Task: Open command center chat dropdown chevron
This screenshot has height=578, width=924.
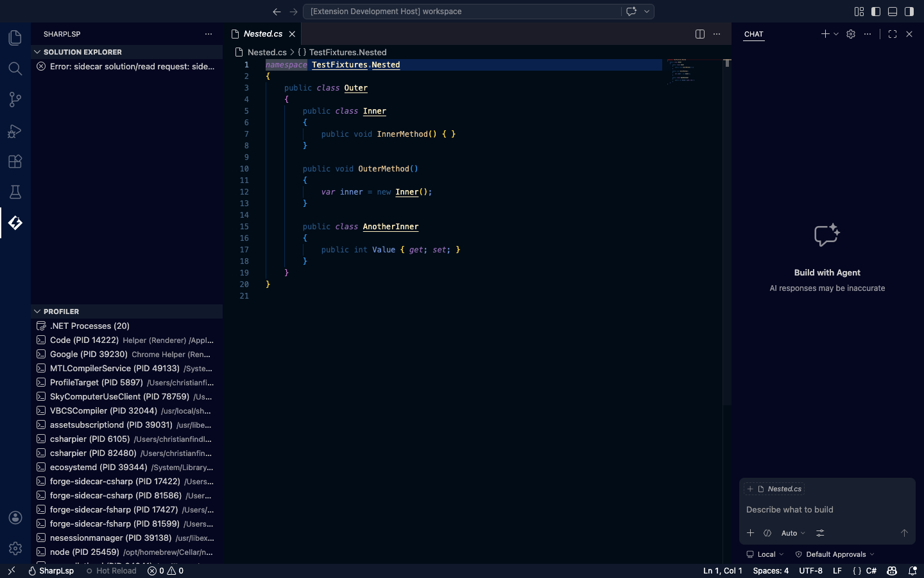Action: 647,12
